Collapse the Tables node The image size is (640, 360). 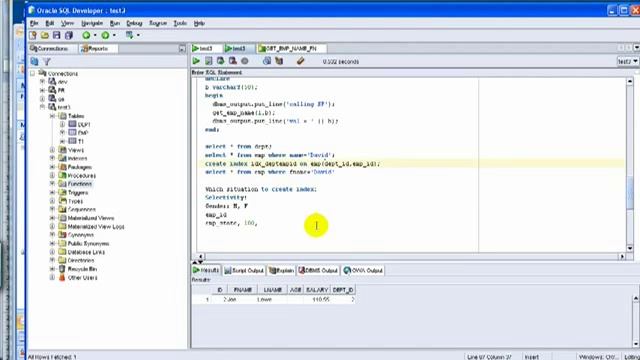(x=52, y=116)
